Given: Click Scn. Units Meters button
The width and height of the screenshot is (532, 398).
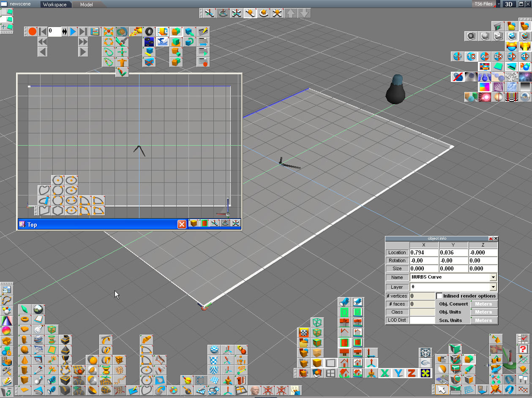Looking at the screenshot, I should [x=483, y=320].
